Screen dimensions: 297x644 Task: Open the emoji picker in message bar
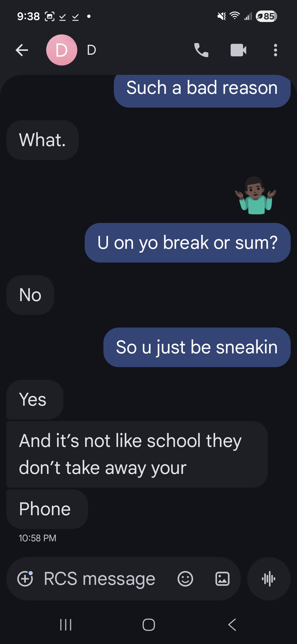(x=185, y=579)
